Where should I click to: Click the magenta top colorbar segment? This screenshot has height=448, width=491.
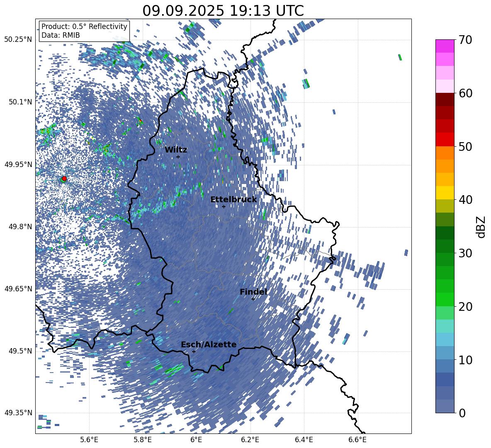(x=445, y=46)
